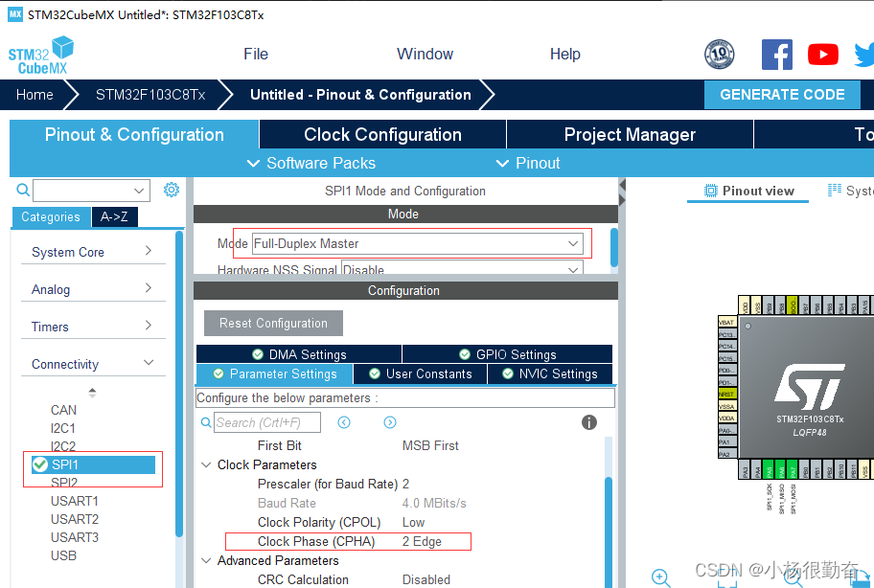Viewport: 874px width, 588px height.
Task: Select I2C1 in the Connectivity list
Action: [63, 428]
